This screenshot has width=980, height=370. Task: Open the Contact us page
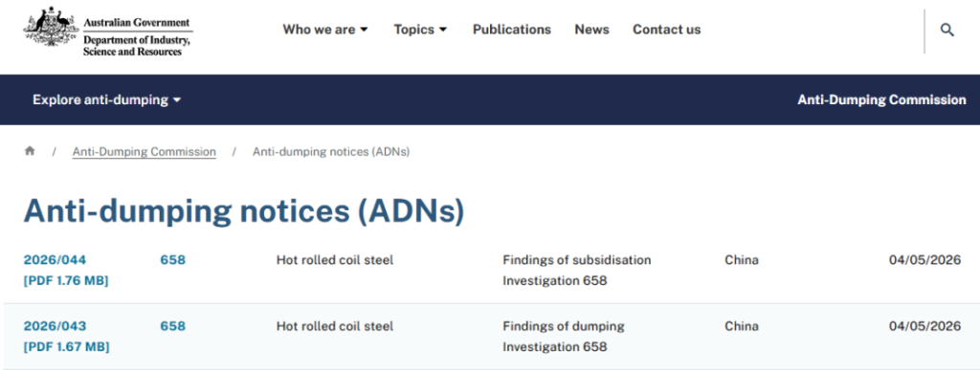tap(667, 30)
